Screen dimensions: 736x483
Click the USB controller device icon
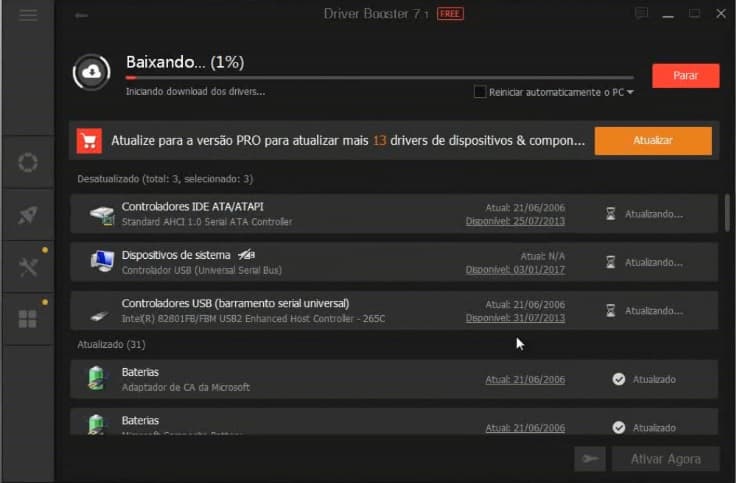click(x=100, y=316)
